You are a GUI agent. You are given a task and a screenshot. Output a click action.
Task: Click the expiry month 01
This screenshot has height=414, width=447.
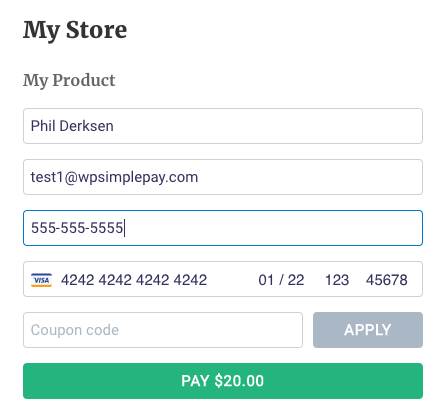click(266, 280)
